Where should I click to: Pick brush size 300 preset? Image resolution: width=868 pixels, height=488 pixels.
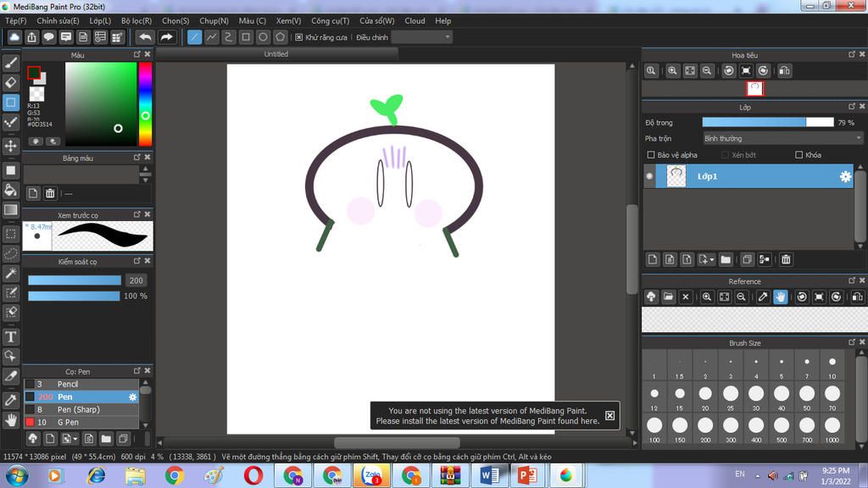pyautogui.click(x=731, y=429)
